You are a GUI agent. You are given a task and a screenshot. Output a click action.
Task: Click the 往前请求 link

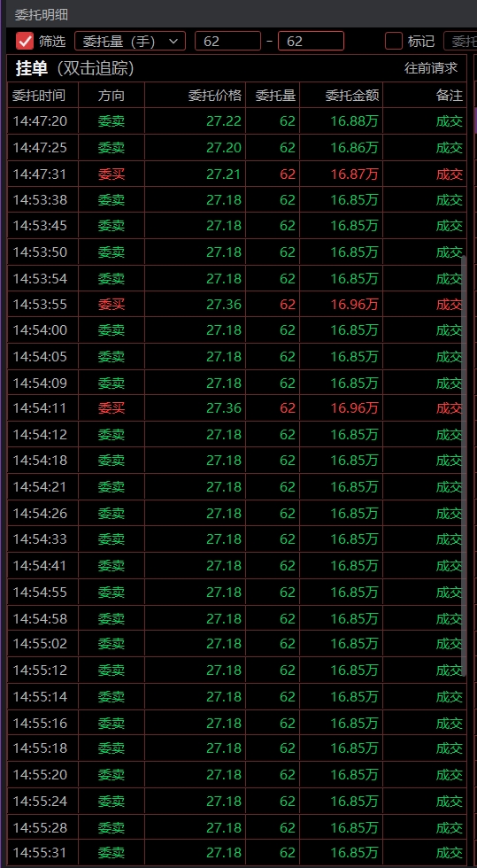[431, 68]
